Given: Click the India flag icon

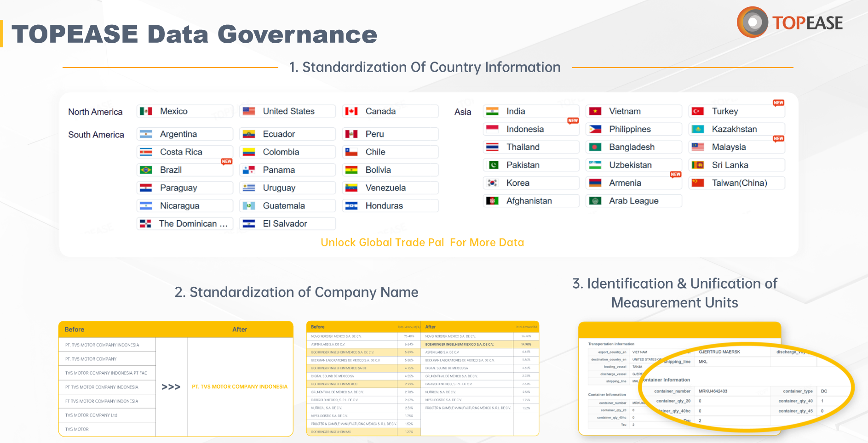Looking at the screenshot, I should (492, 111).
